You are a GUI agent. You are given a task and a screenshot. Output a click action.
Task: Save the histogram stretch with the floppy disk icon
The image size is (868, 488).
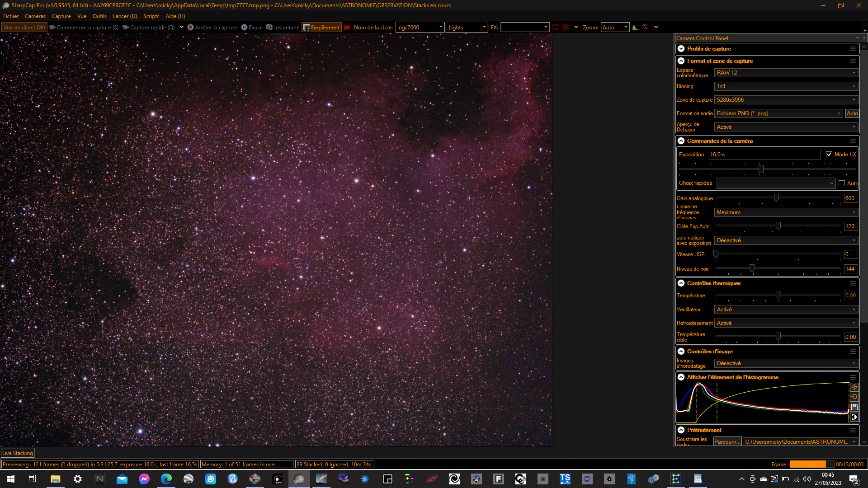tap(854, 407)
